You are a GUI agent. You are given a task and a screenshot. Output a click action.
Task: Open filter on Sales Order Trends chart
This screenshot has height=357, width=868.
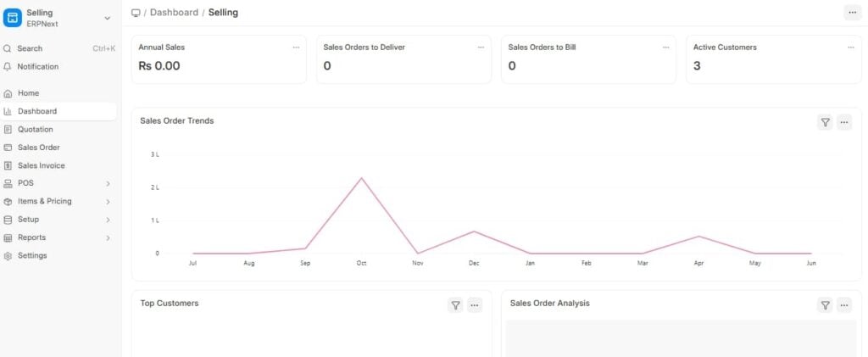tap(825, 122)
